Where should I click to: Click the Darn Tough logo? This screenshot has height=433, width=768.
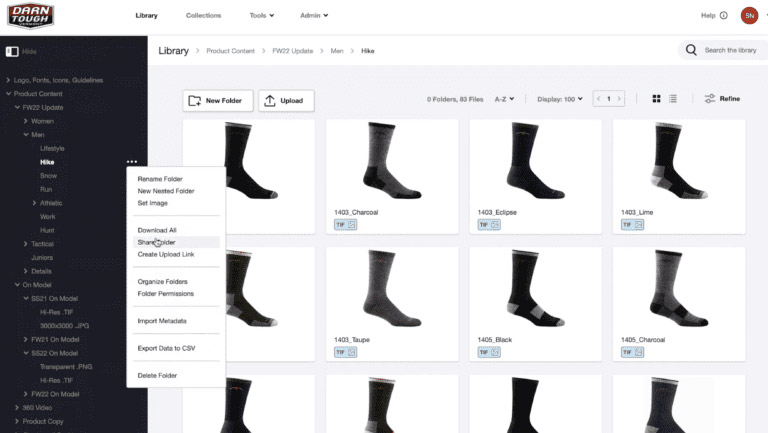tap(30, 16)
